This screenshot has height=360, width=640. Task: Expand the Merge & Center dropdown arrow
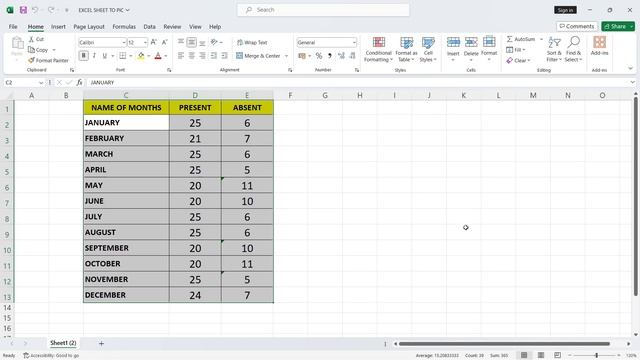[286, 56]
